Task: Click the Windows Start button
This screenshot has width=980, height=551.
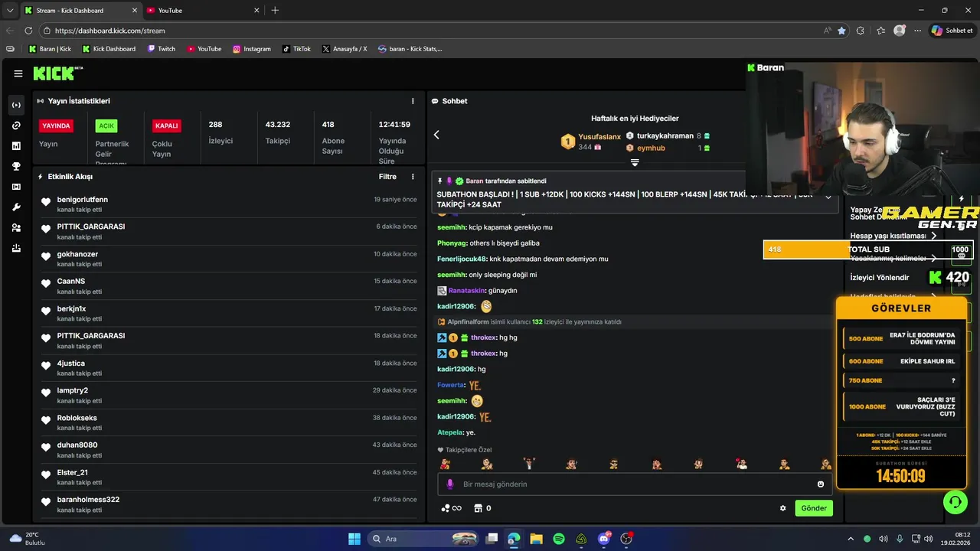Action: tap(354, 539)
